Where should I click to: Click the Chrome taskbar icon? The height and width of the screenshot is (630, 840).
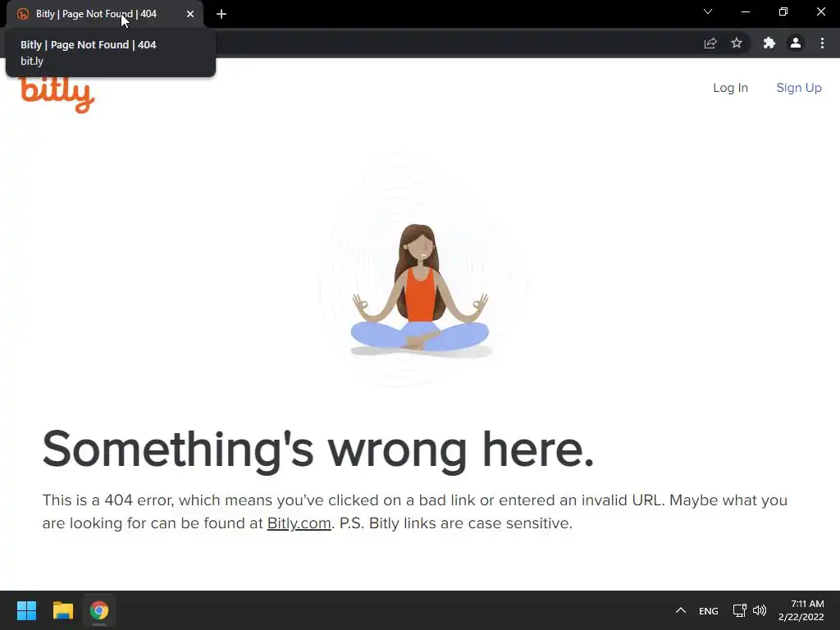(x=99, y=610)
